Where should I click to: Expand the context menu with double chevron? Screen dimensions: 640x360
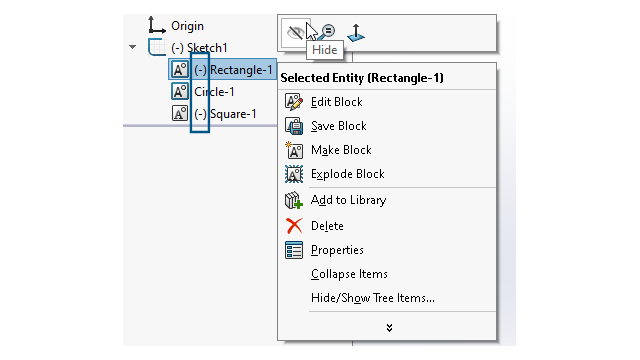[x=389, y=328]
